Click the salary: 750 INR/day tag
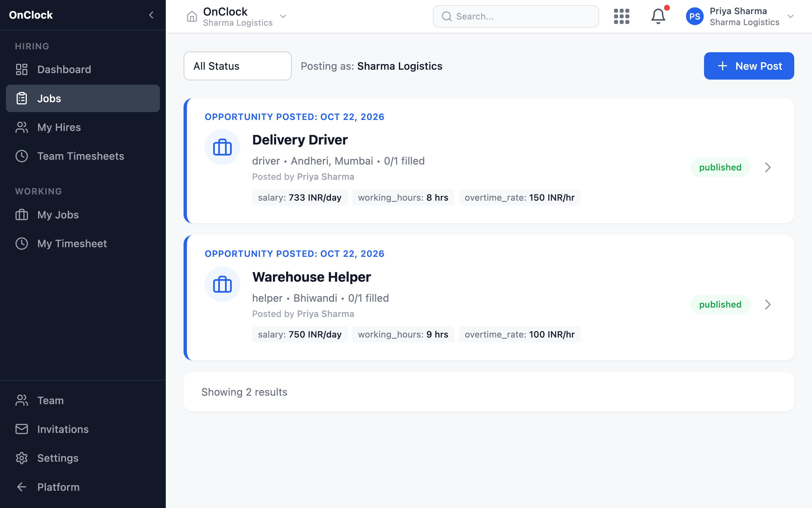The image size is (812, 508). click(x=300, y=334)
